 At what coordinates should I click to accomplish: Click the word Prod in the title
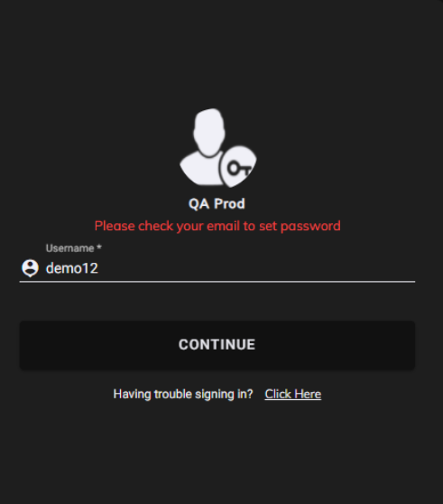(229, 204)
